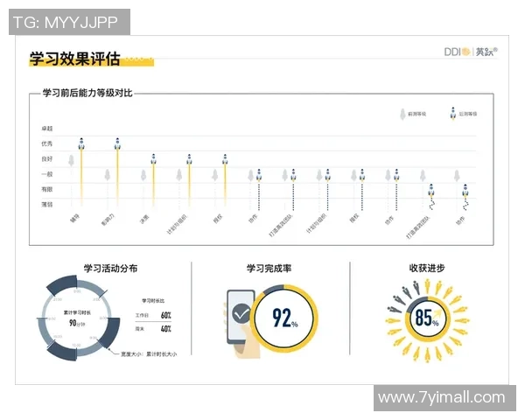Click the gray rocket in the 辅导 column
Screen dimensions: 525x420
(x=72, y=160)
